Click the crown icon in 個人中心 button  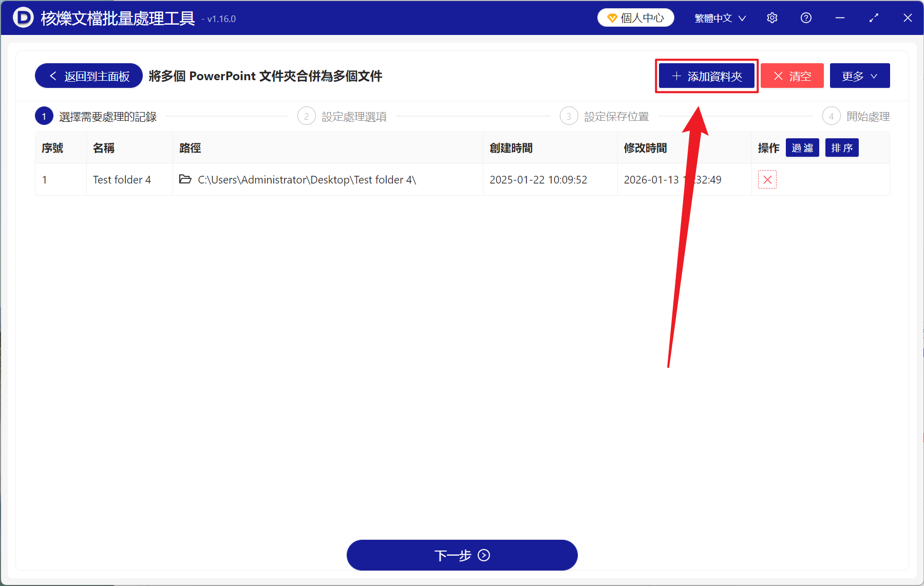pos(611,17)
